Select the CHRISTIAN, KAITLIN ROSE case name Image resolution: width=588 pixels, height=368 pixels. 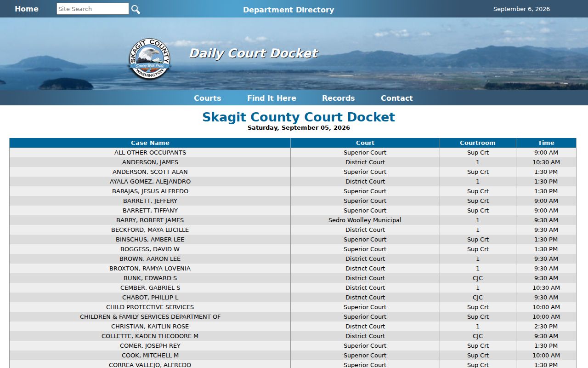click(150, 326)
